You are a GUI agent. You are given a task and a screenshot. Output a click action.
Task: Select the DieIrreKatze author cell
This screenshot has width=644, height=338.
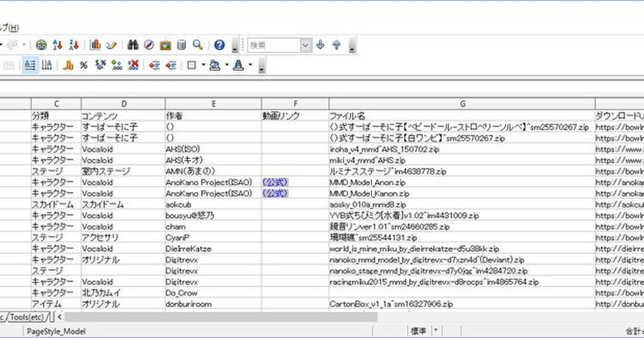pos(213,248)
